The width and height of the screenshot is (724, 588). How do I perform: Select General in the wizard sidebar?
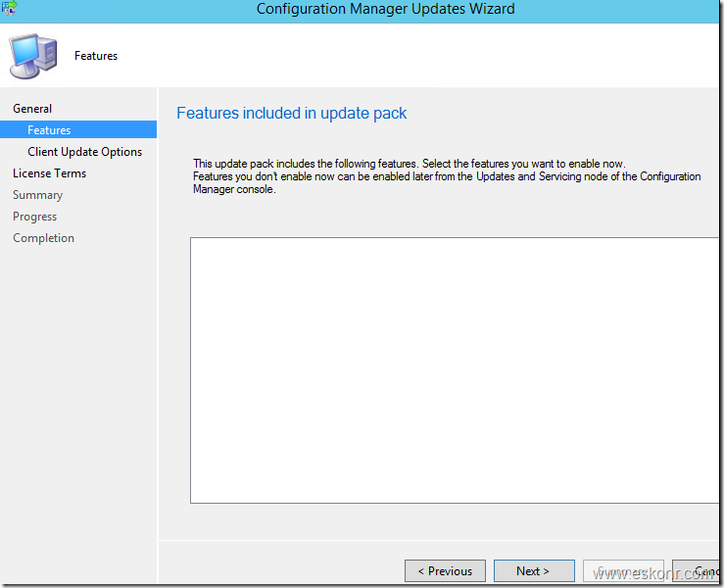click(32, 109)
